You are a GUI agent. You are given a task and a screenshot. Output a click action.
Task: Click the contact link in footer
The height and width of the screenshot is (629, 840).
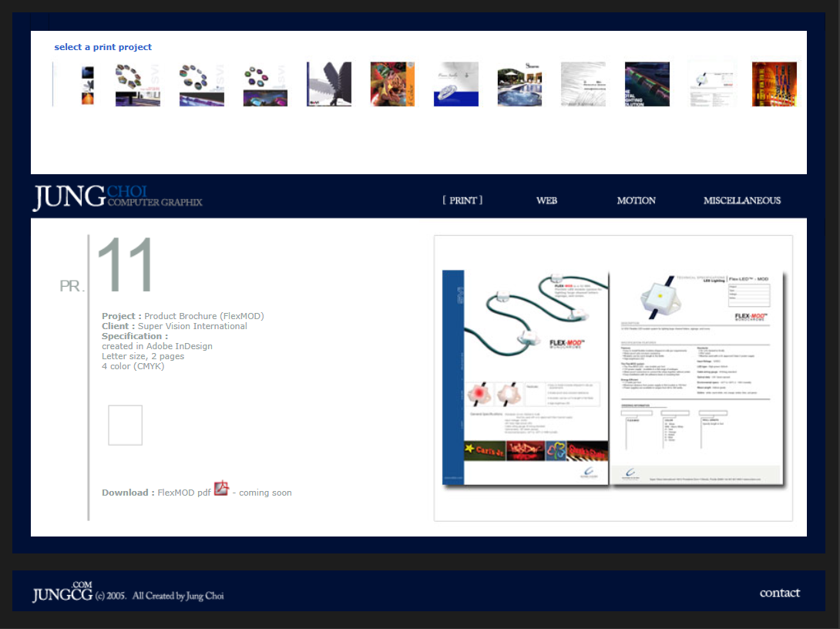point(779,593)
